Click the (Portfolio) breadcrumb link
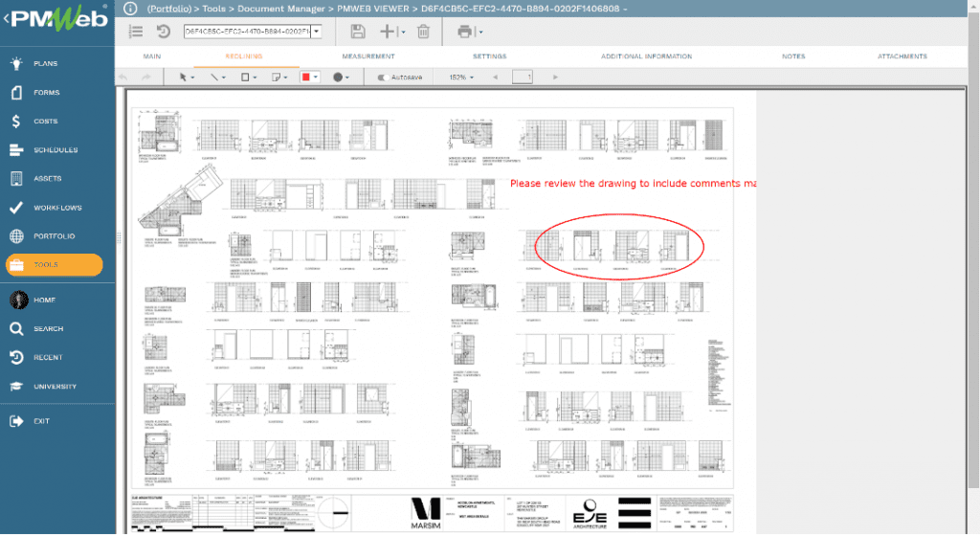This screenshot has height=535, width=980. point(168,9)
